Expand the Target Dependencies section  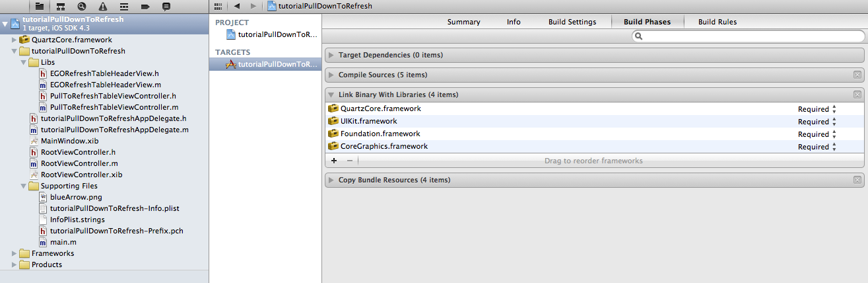pos(331,55)
